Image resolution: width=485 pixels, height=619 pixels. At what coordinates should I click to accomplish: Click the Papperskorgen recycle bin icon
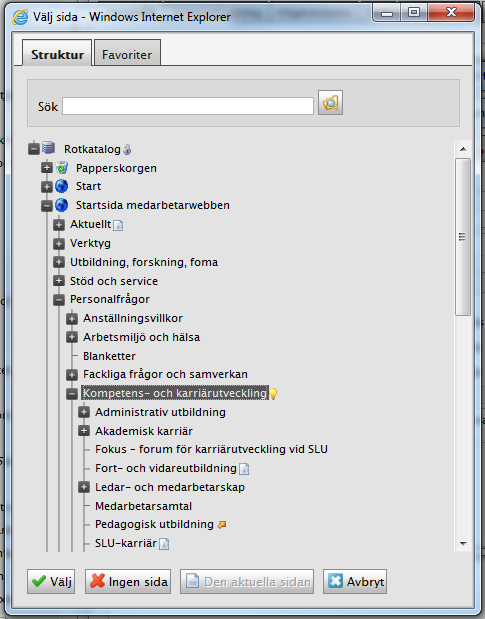point(62,168)
